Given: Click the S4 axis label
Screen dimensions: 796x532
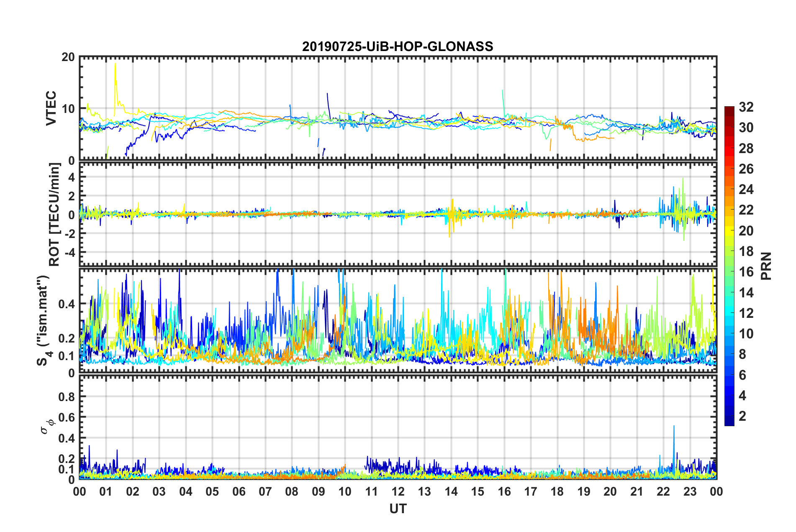Looking at the screenshot, I should (x=43, y=320).
